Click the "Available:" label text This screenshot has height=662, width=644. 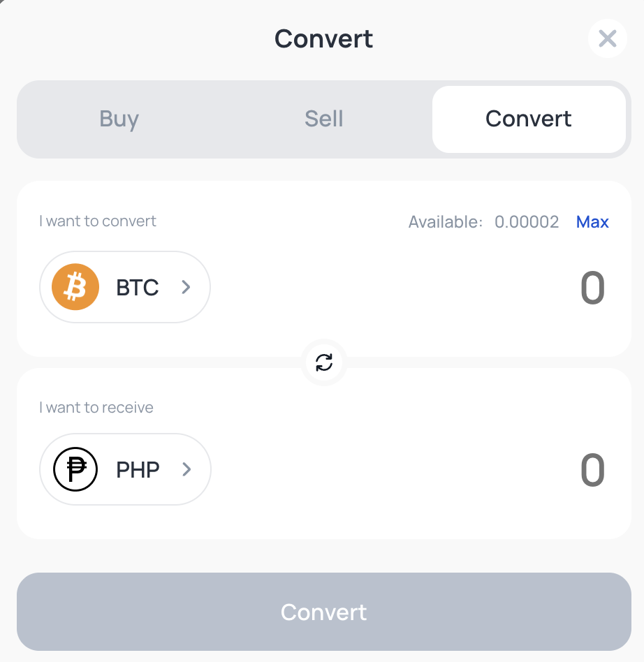(x=446, y=222)
